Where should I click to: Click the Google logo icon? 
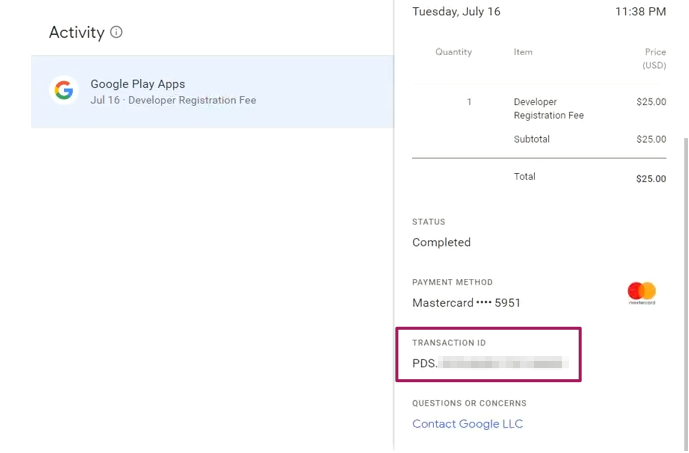click(x=64, y=91)
